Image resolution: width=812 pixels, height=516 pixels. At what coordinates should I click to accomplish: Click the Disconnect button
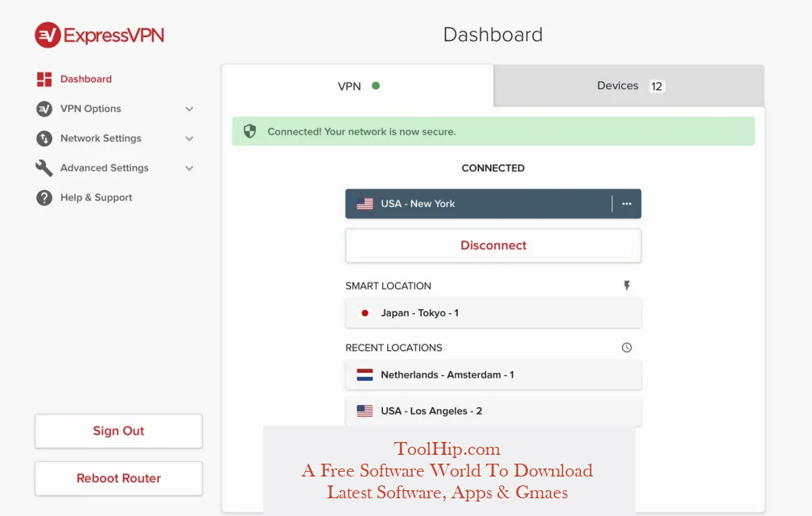coord(493,246)
